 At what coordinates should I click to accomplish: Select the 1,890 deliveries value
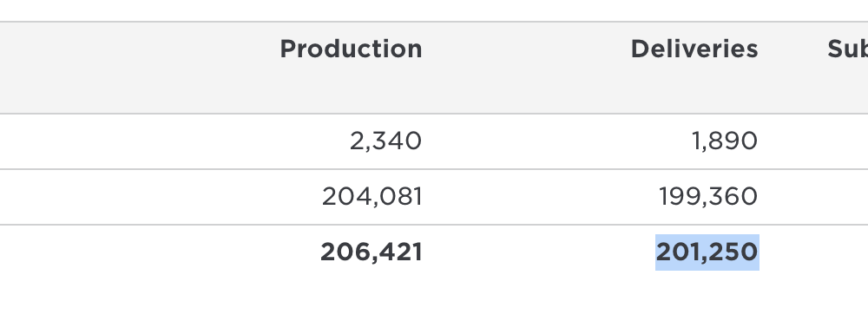[725, 141]
